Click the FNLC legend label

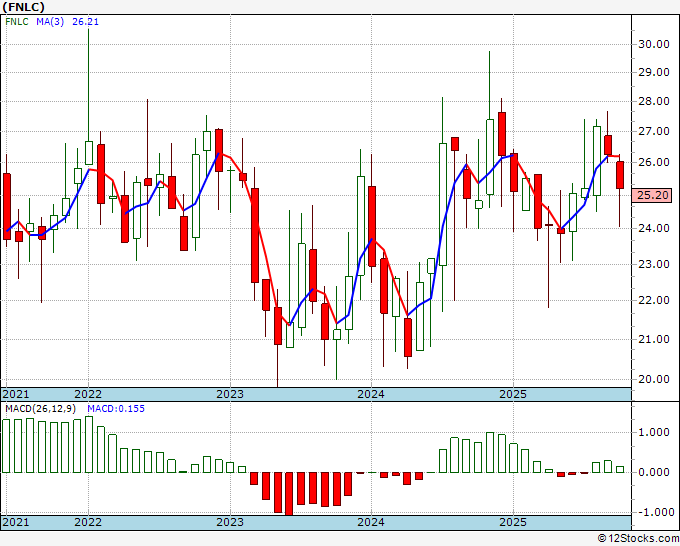(17, 22)
